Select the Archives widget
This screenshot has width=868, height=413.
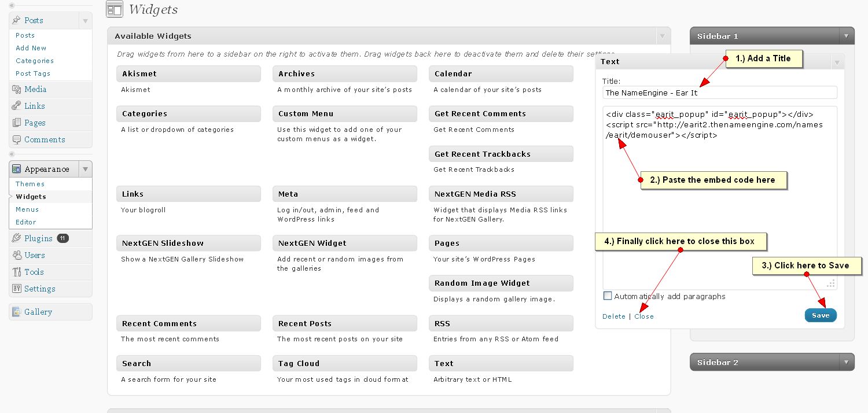345,74
